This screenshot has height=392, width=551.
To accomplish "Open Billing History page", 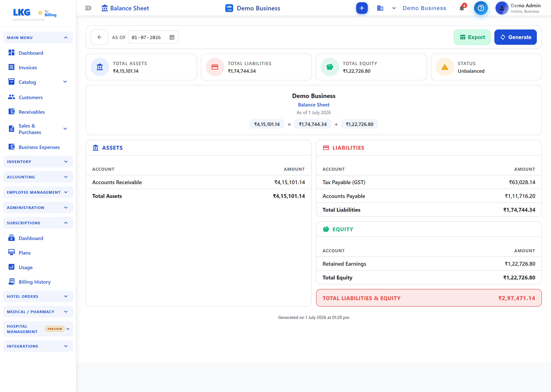I will [34, 282].
